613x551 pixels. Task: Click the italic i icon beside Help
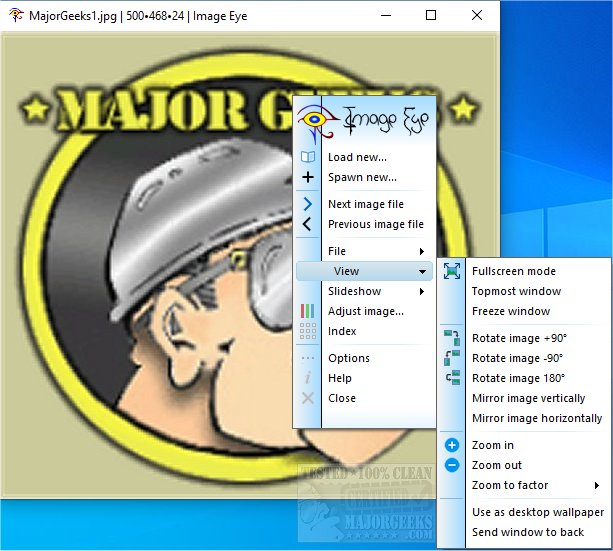tap(308, 378)
